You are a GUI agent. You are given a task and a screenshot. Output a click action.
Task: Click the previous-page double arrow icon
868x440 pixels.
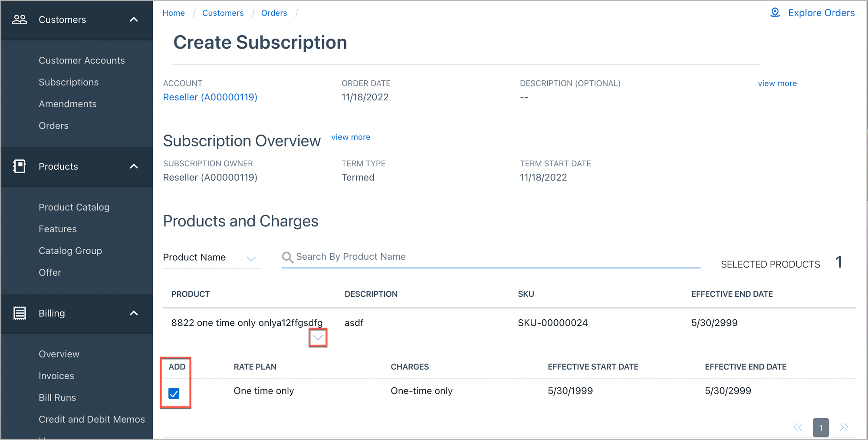(x=798, y=427)
